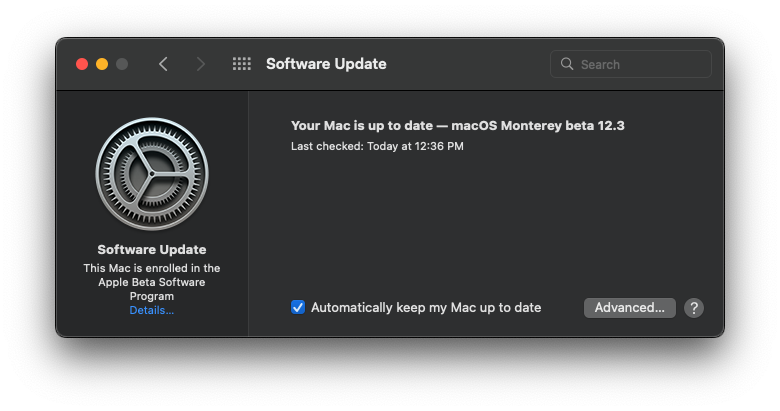Screen dimensions: 780x411
Task: Open the beta program Details… link
Action: pyautogui.click(x=152, y=310)
